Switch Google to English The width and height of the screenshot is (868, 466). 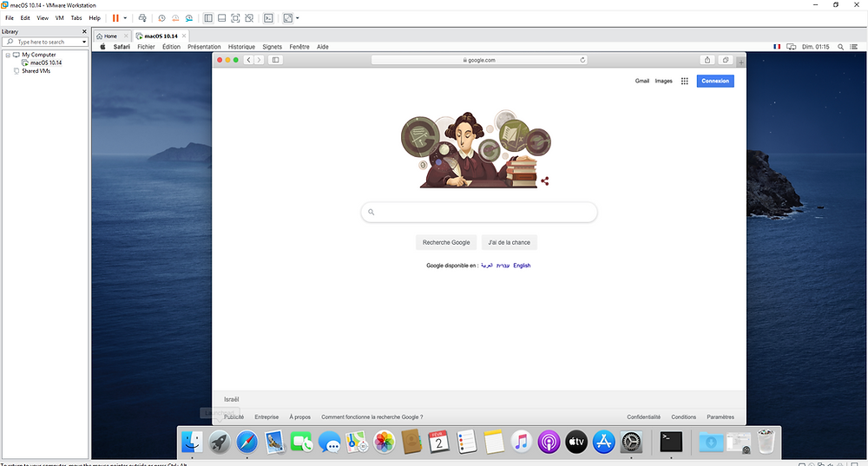(x=522, y=266)
